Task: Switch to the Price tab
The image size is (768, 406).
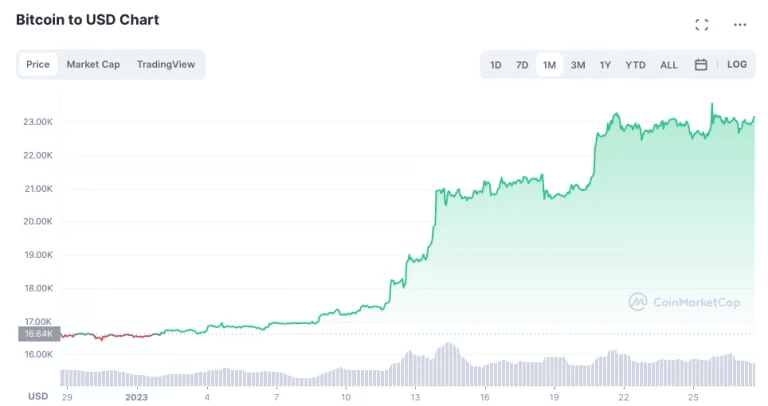Action: [x=38, y=65]
